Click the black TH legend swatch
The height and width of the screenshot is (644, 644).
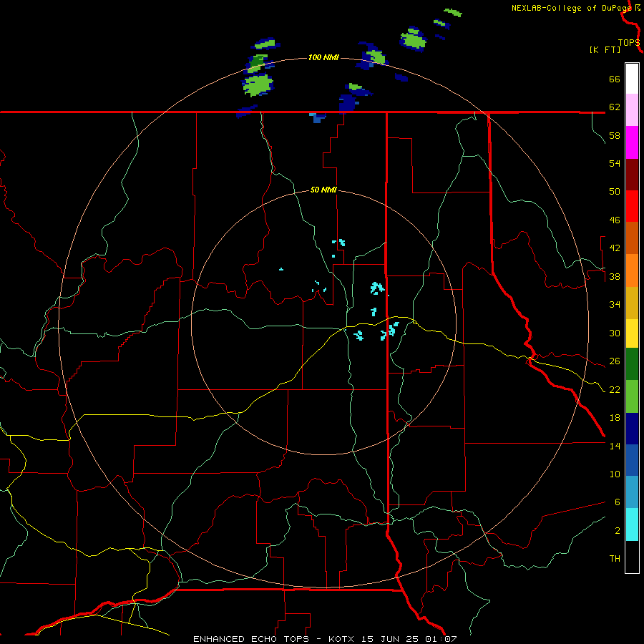tap(632, 557)
